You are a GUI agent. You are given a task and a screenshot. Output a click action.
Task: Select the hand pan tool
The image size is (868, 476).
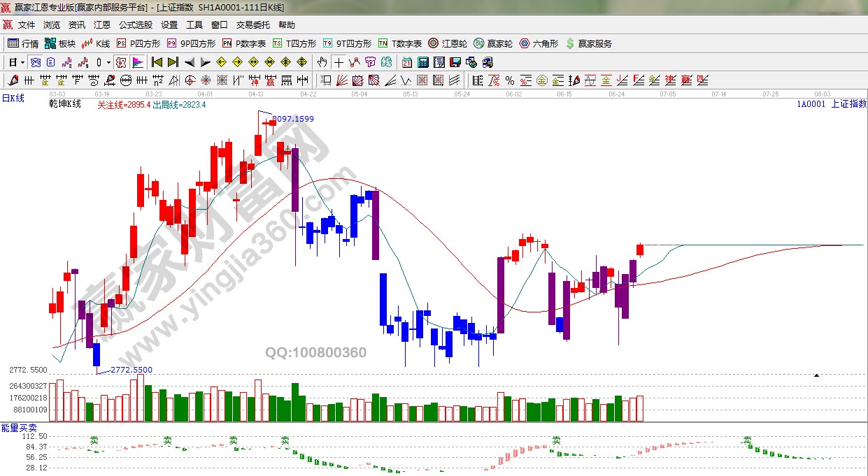click(x=322, y=62)
